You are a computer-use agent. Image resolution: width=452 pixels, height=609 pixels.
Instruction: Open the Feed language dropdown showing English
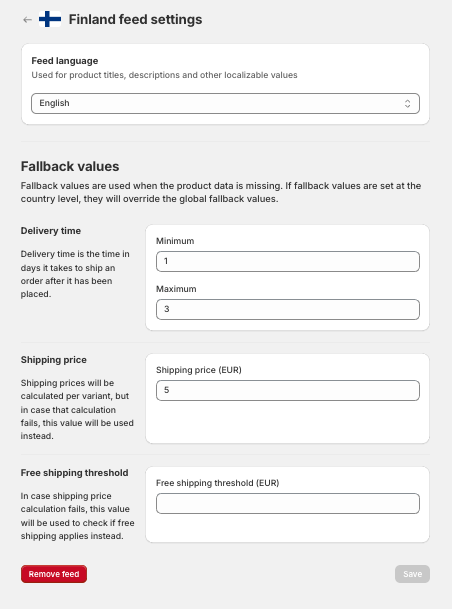[225, 103]
